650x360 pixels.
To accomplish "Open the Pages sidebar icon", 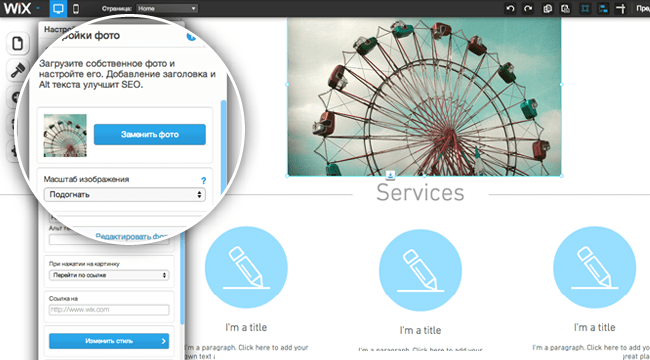I will pos(18,44).
